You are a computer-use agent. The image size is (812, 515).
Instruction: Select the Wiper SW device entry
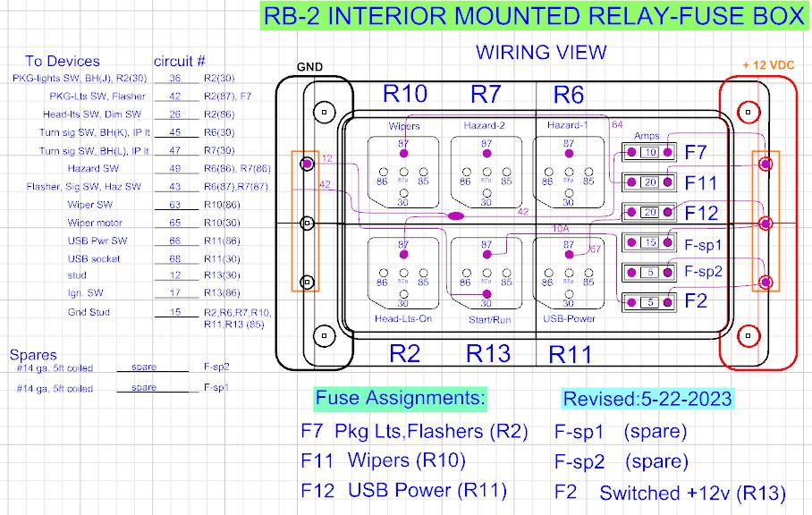click(90, 205)
